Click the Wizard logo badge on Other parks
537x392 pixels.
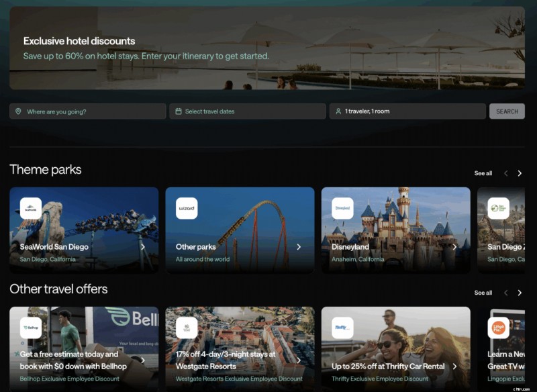(x=187, y=208)
